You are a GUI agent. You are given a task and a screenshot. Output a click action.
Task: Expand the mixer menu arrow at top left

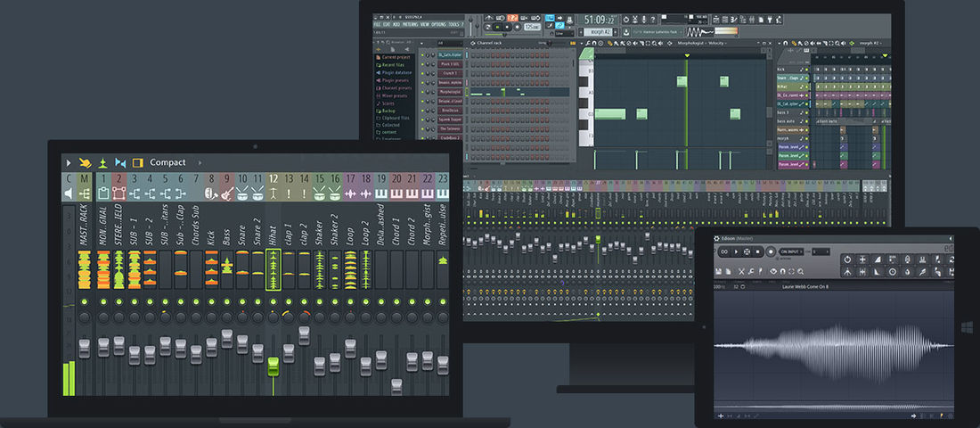tap(69, 162)
